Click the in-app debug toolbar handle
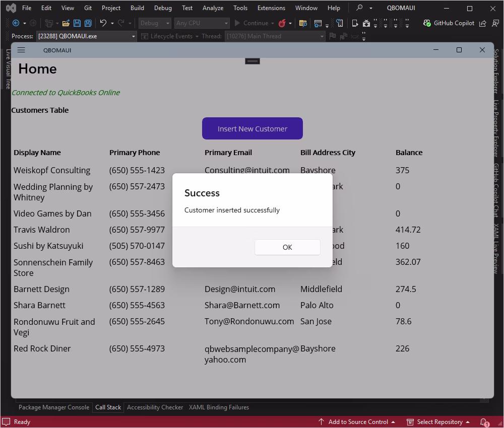 click(253, 61)
